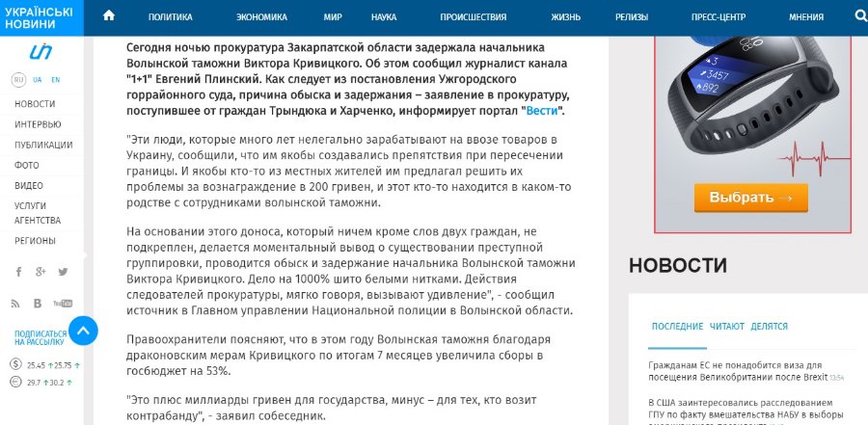This screenshot has height=425, width=868.
Task: Switch to the ЧИТАЮТ news tab
Action: (726, 327)
